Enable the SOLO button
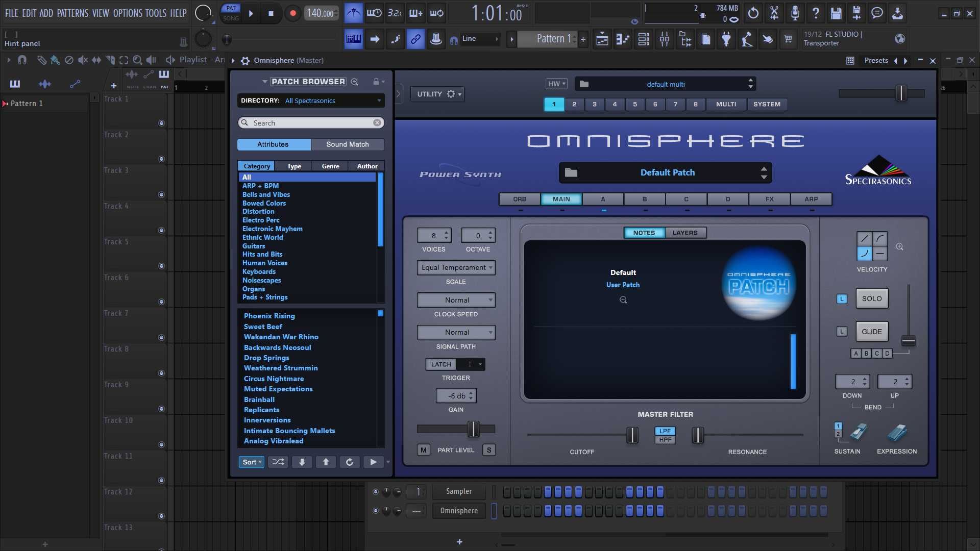 tap(872, 299)
